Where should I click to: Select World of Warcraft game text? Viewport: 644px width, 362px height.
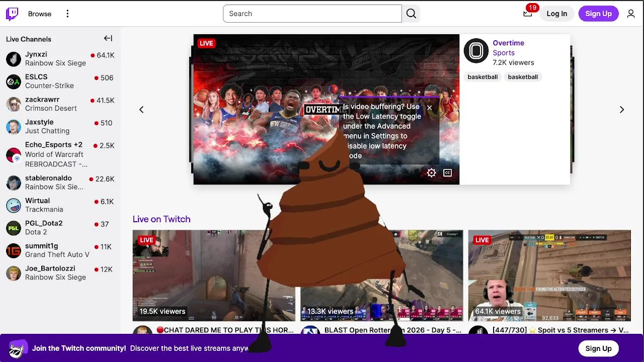[x=54, y=155]
